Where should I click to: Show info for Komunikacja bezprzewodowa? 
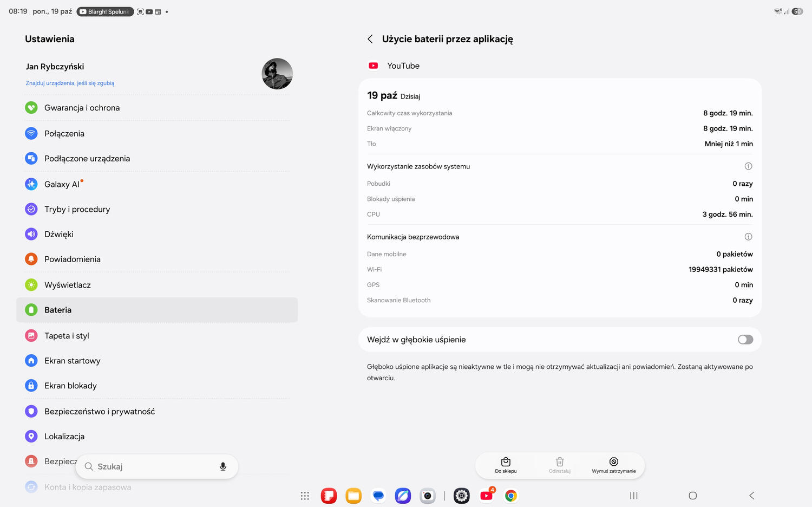point(748,237)
